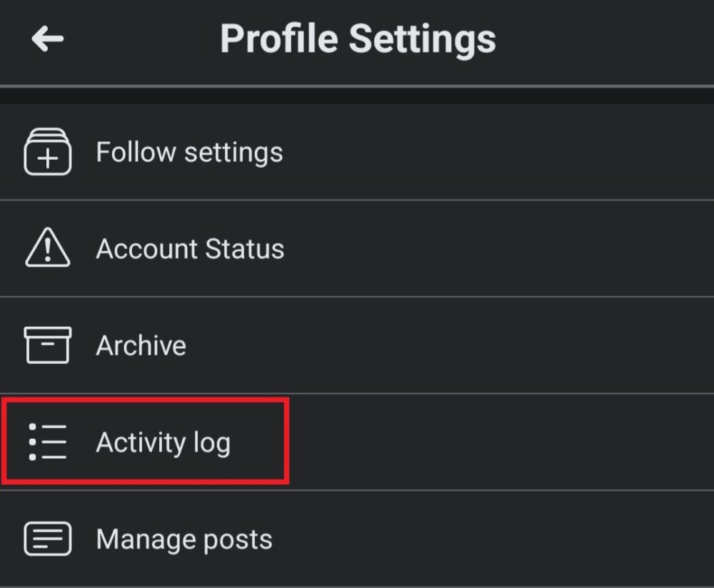Open the Follow settings text label
Image resolution: width=714 pixels, height=588 pixels.
point(189,152)
